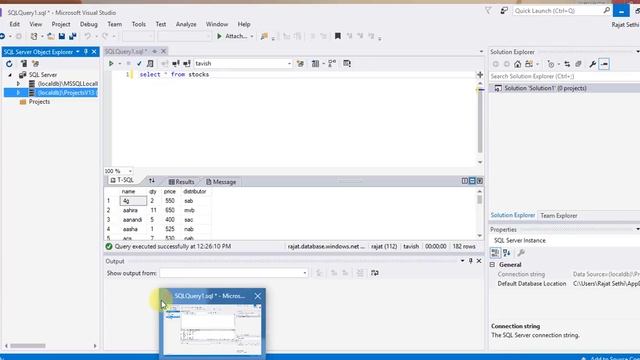Pin the SQLQuery1.sql tab

coord(155,51)
